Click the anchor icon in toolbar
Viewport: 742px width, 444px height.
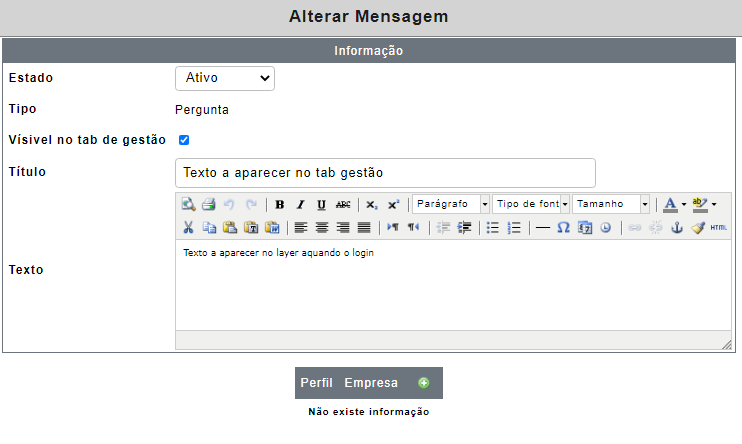click(677, 228)
